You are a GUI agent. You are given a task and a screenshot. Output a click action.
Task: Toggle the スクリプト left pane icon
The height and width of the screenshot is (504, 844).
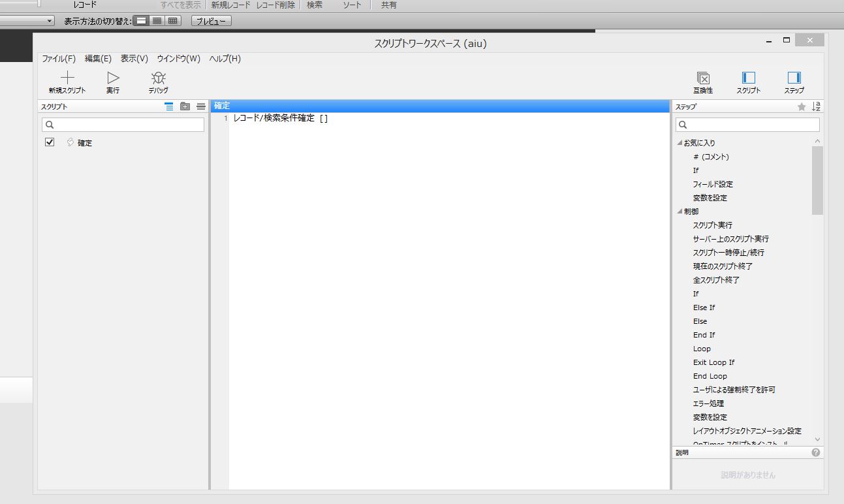pos(749,78)
